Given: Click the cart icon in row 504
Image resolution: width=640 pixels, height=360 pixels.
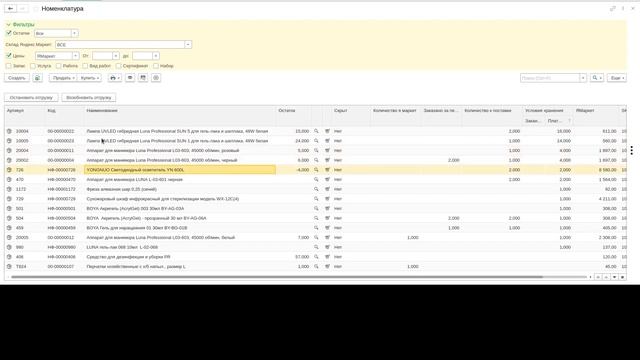Looking at the screenshot, I should [327, 218].
